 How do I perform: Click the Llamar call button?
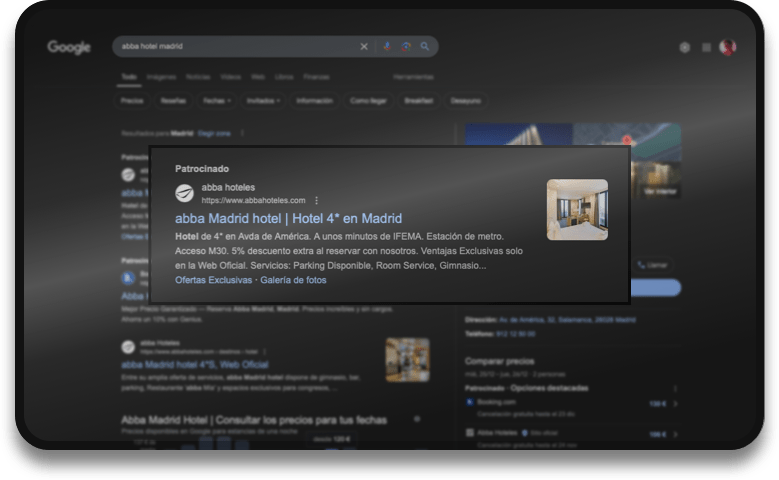coord(652,265)
